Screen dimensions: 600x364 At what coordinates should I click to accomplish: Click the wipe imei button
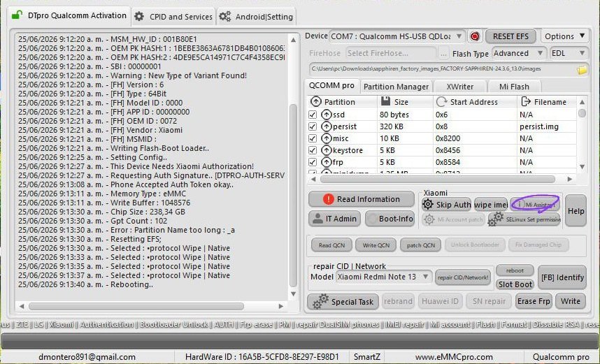point(491,205)
